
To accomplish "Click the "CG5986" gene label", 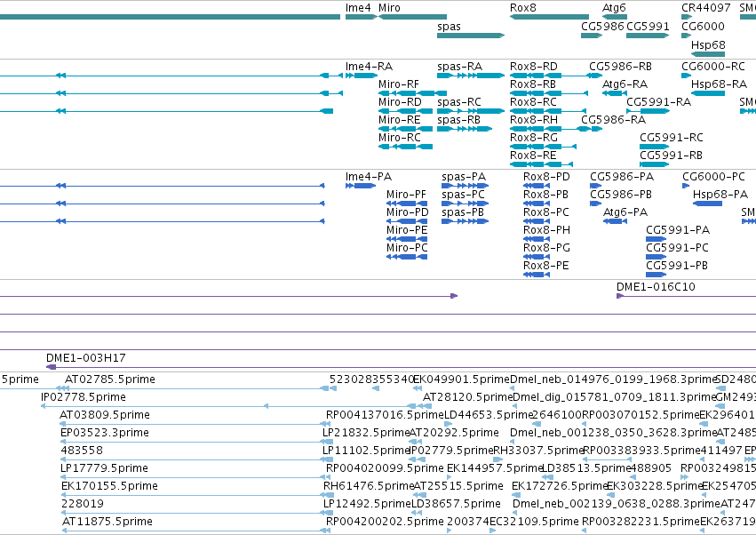I will coord(602,26).
